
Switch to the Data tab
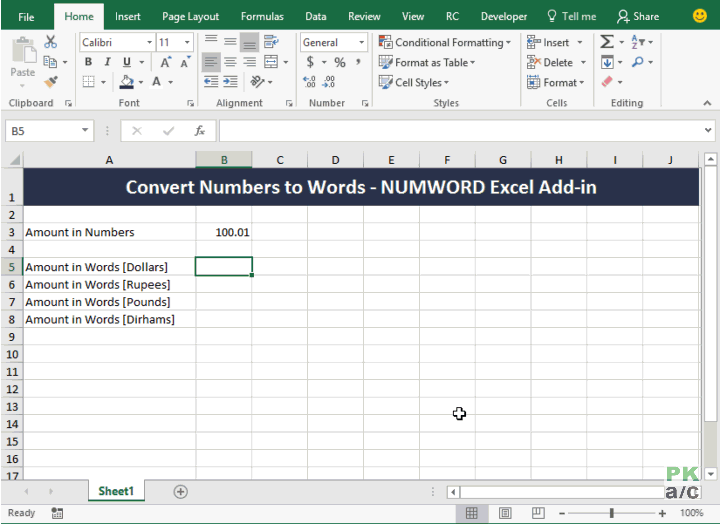tap(316, 17)
